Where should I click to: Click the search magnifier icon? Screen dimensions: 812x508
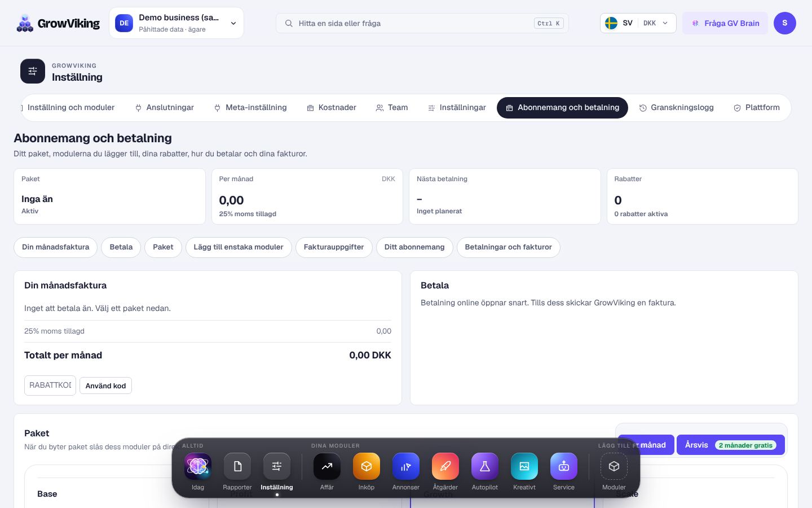click(289, 23)
